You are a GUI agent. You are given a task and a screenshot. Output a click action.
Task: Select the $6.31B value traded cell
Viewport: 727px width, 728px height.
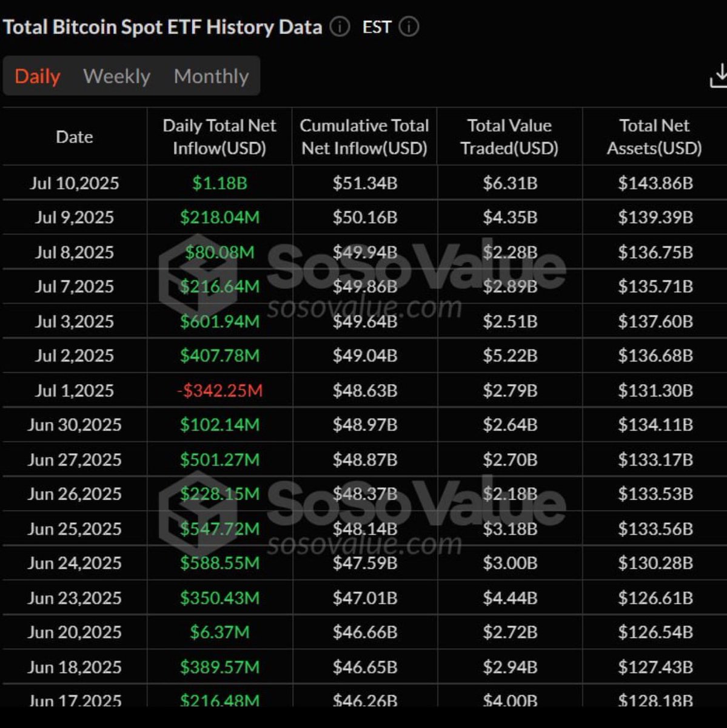coord(510,183)
